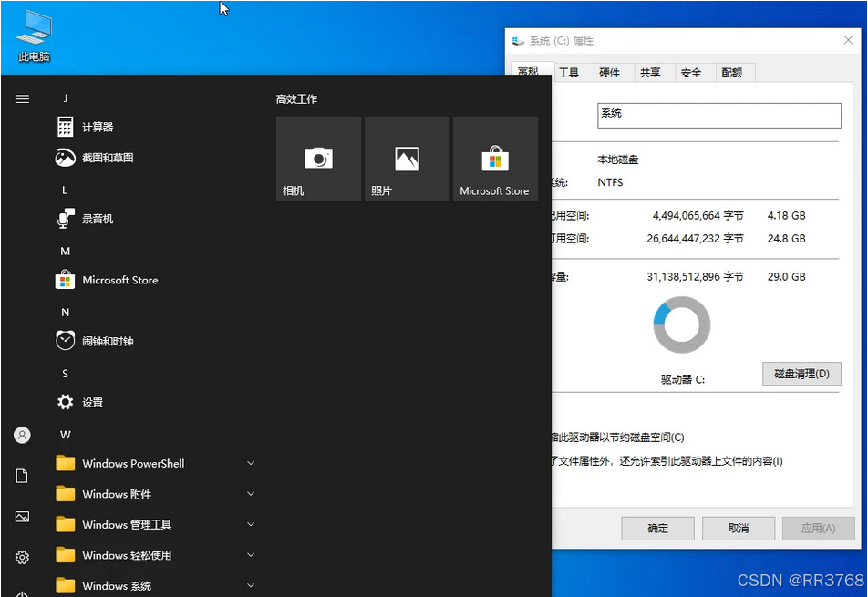Viewport: 868px width, 597px height.
Task: Jump to letter W section header
Action: 66,435
